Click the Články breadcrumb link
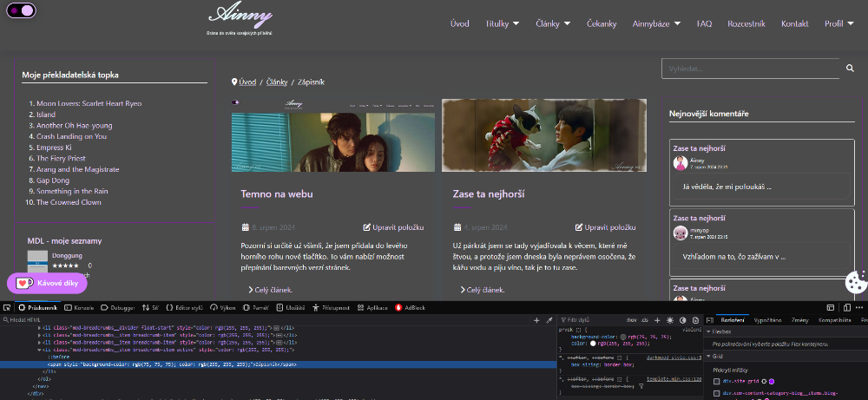The height and width of the screenshot is (400, 868). (x=277, y=82)
